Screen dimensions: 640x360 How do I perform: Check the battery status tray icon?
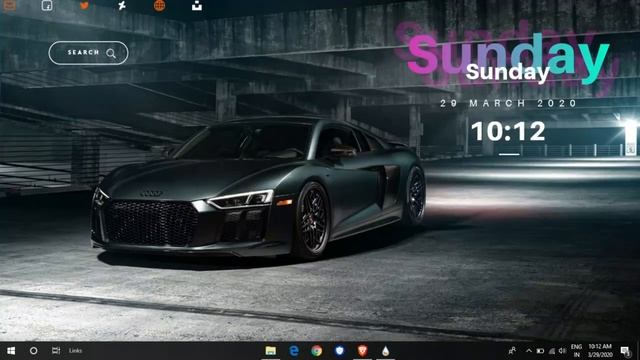point(540,351)
